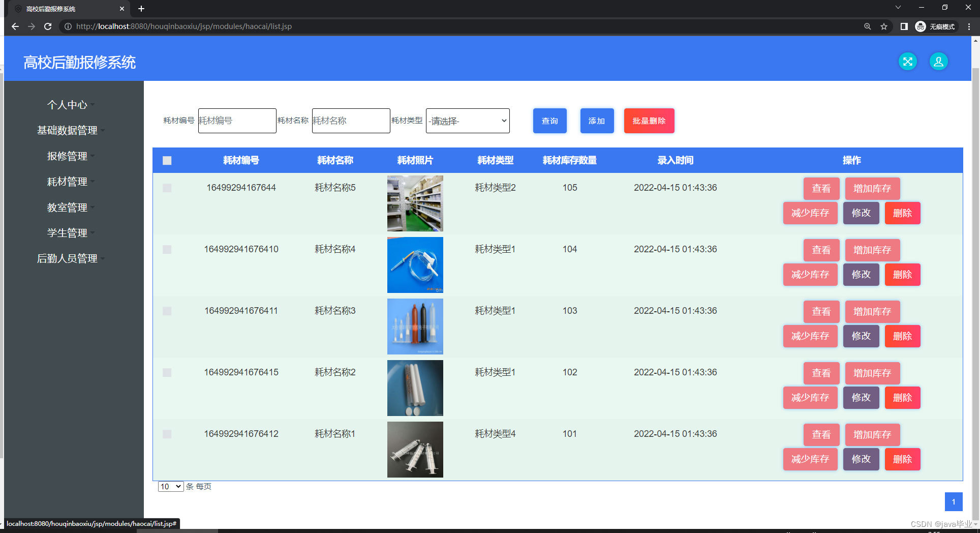This screenshot has width=980, height=533.
Task: Expand 耗材管理 sidebar menu
Action: (71, 182)
